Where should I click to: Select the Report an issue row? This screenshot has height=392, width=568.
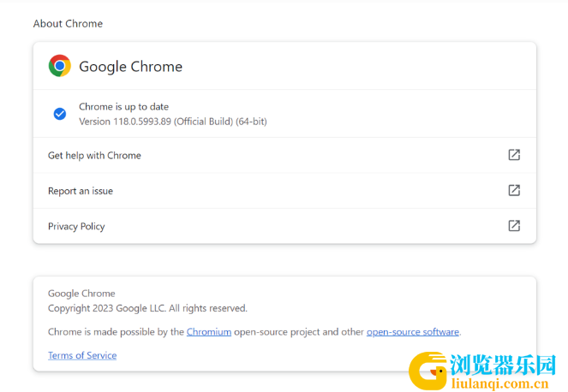[x=284, y=191]
